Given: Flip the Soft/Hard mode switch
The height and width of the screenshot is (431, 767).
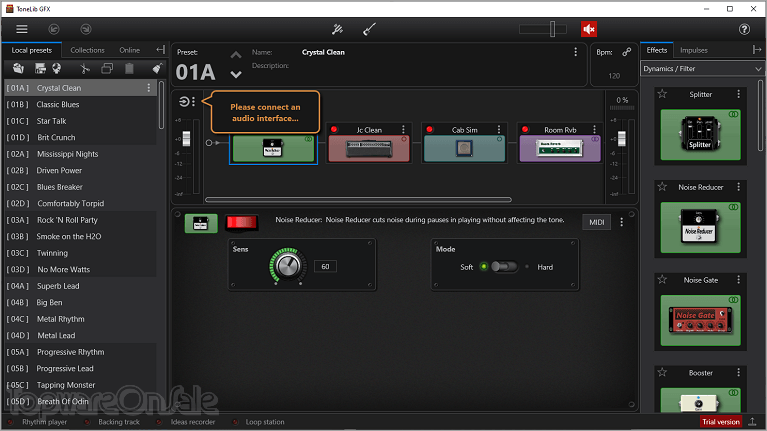Looking at the screenshot, I should (x=504, y=267).
